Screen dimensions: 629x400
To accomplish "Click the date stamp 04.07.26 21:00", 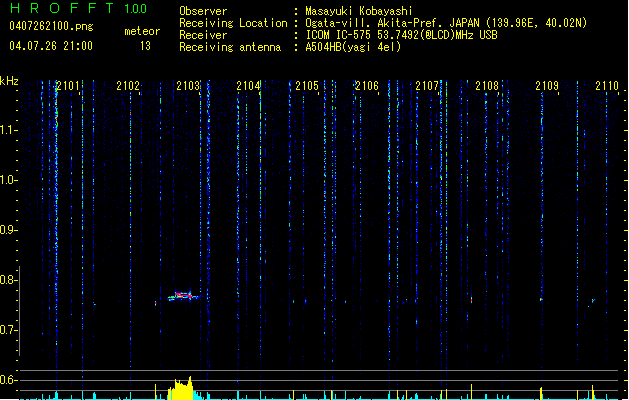I will (51, 46).
